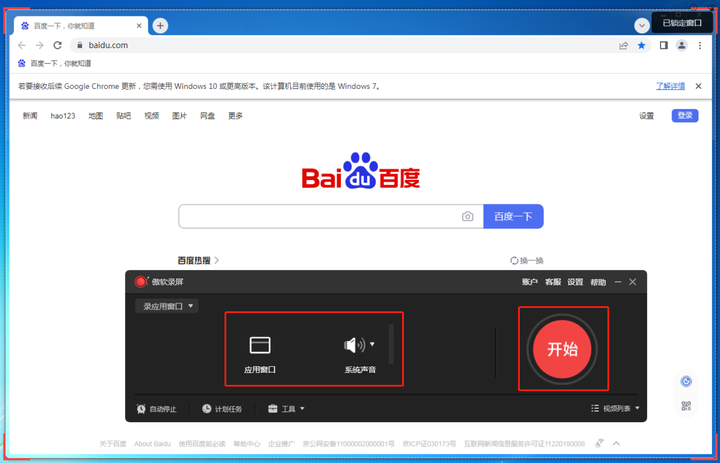This screenshot has height=463, width=720.
Task: Open the 账户 menu in the recorder
Action: point(529,282)
